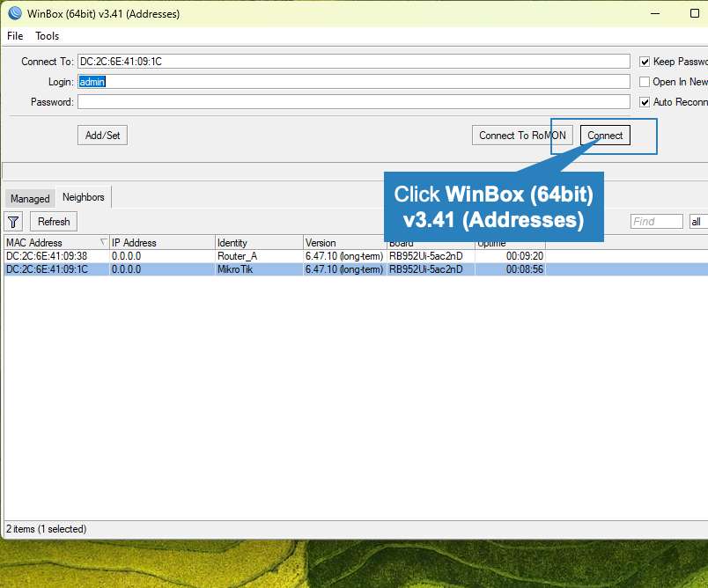Click into the Password field
The height and width of the screenshot is (588, 708).
353,102
